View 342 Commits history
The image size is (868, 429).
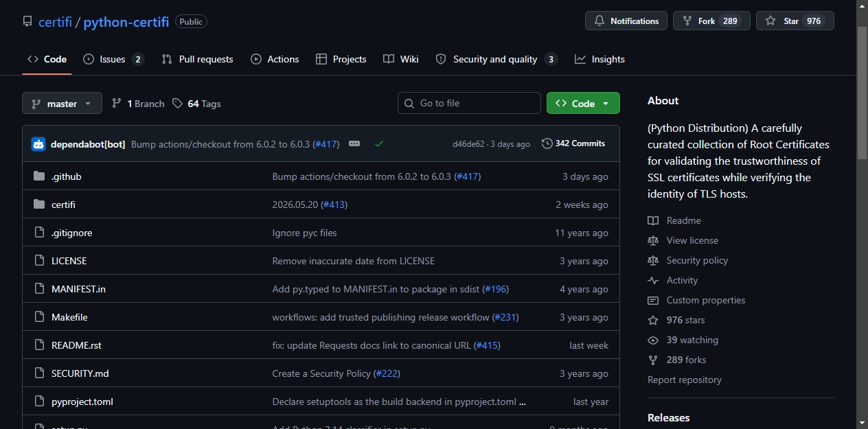[573, 143]
